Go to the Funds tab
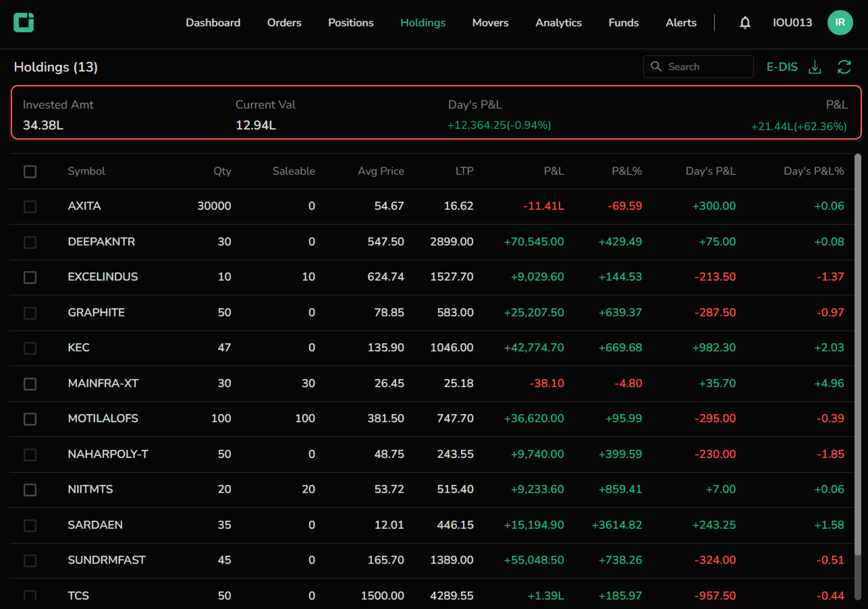 point(623,23)
